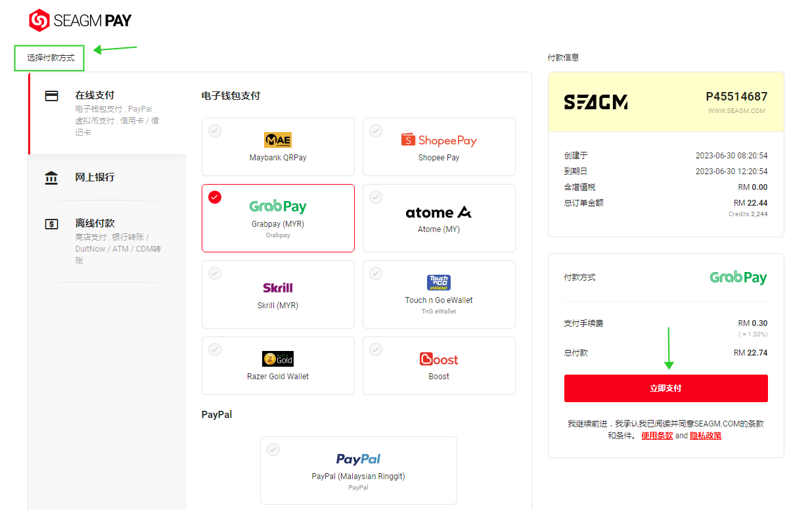Select the Boost logo
The image size is (812, 510).
point(439,359)
